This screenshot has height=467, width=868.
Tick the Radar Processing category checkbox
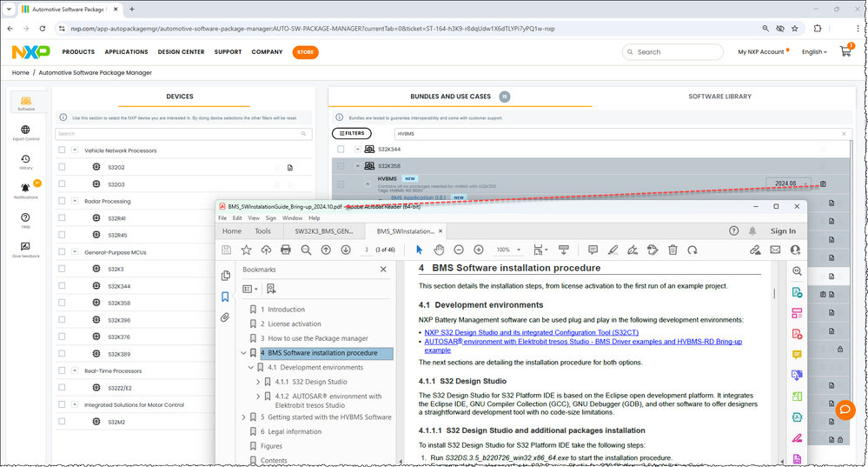[62, 201]
